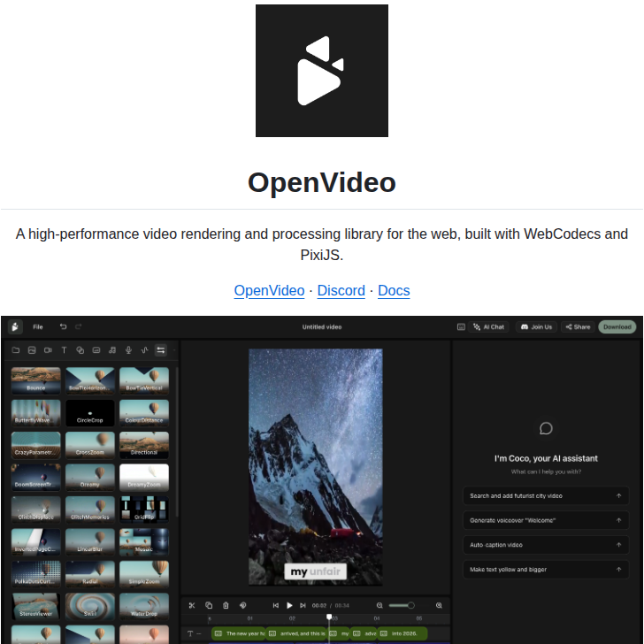644x644 pixels.
Task: Click the Play button
Action: (x=289, y=605)
